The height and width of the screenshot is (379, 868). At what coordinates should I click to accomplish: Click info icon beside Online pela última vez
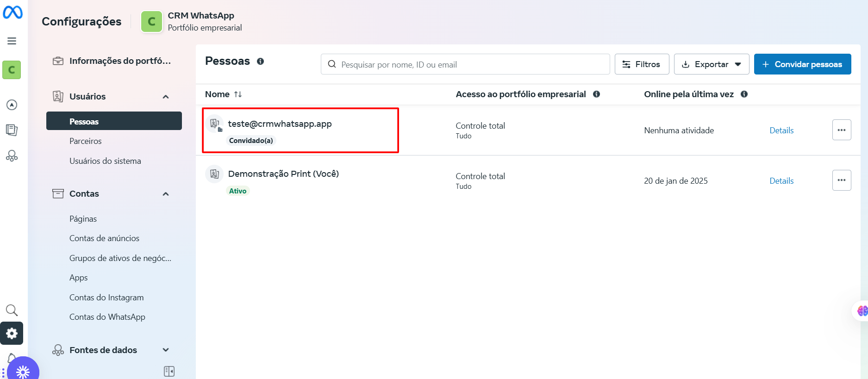[x=744, y=94]
